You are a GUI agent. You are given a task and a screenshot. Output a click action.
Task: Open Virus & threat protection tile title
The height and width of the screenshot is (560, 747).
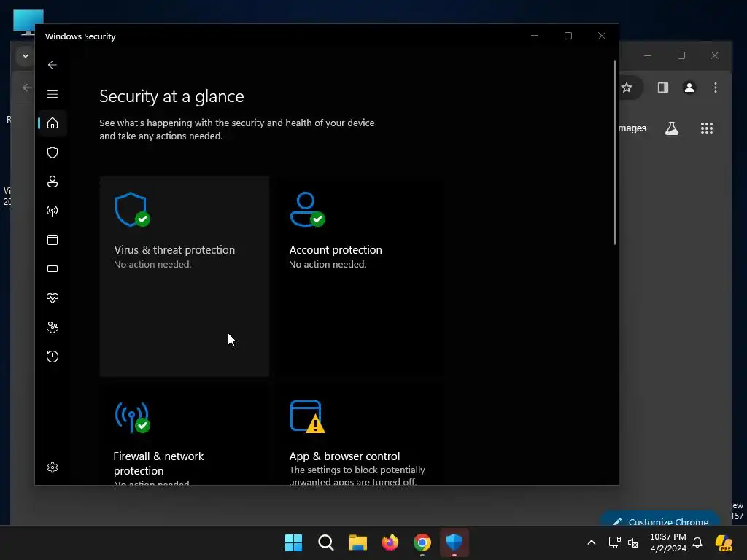[x=174, y=250]
